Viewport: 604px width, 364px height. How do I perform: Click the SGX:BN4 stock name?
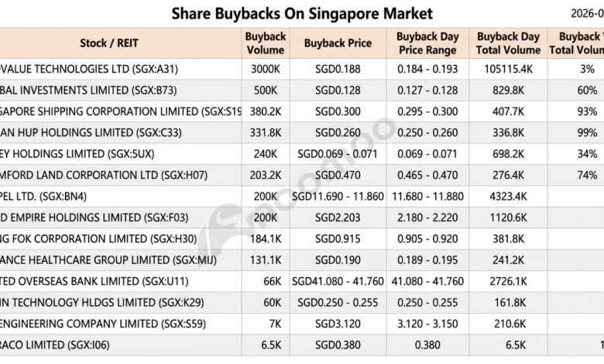coord(43,197)
